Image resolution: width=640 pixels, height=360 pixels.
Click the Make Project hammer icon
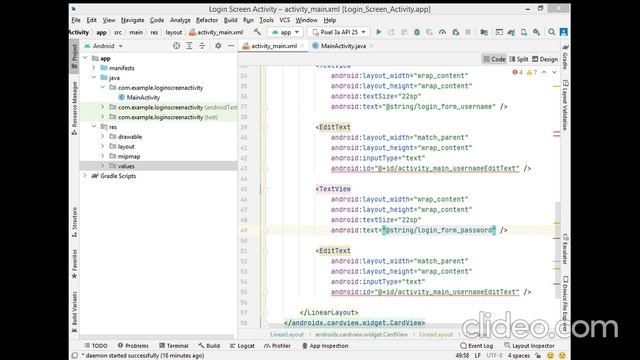(x=257, y=32)
